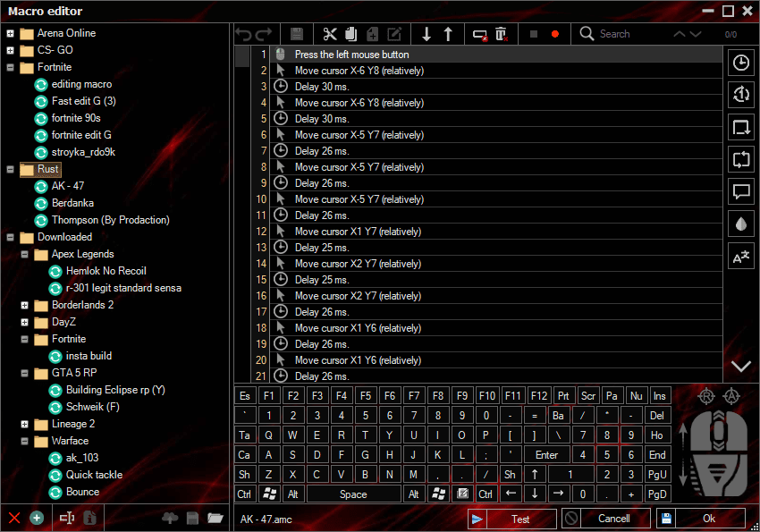The width and height of the screenshot is (760, 532).
Task: Click the red record macro button
Action: click(x=555, y=34)
